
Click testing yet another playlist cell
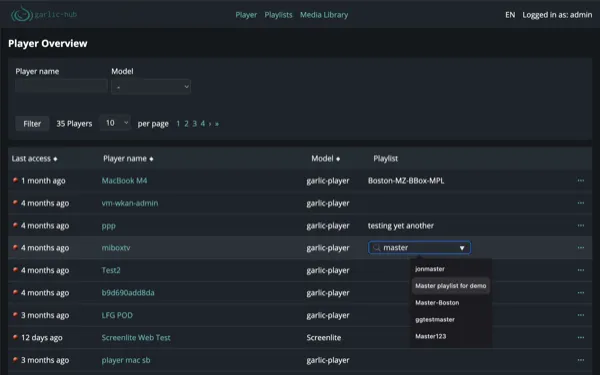(x=401, y=226)
